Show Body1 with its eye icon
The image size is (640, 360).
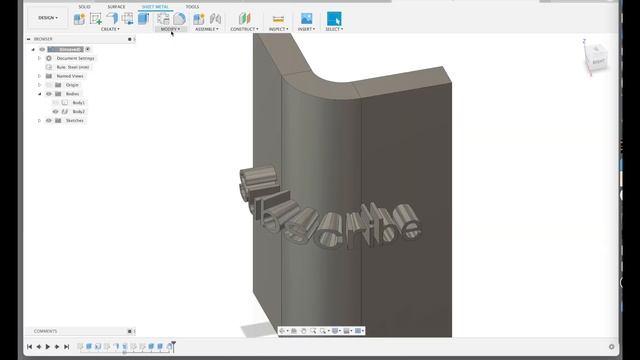[56, 103]
